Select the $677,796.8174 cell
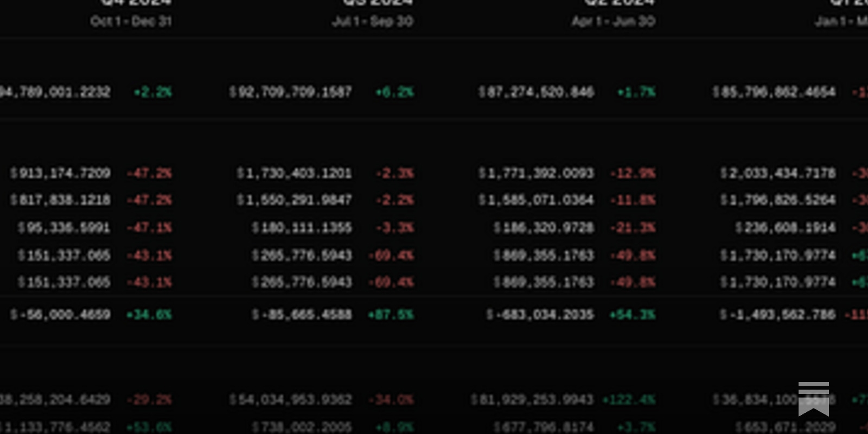 point(544,427)
